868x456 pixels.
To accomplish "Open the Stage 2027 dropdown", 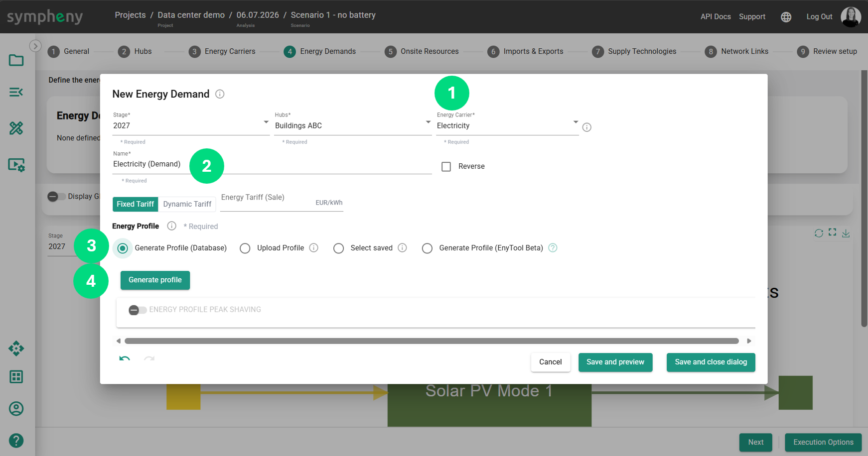I will (x=191, y=125).
